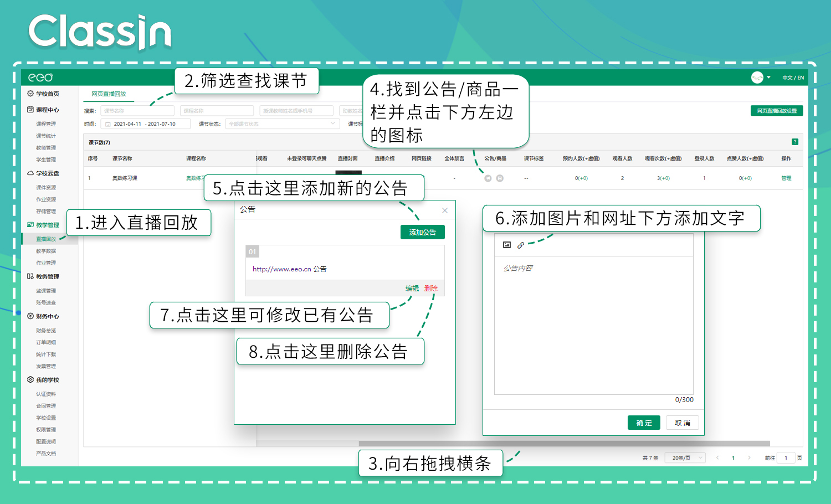
Task: Click the 教学管理 section icon
Action: pyautogui.click(x=30, y=225)
